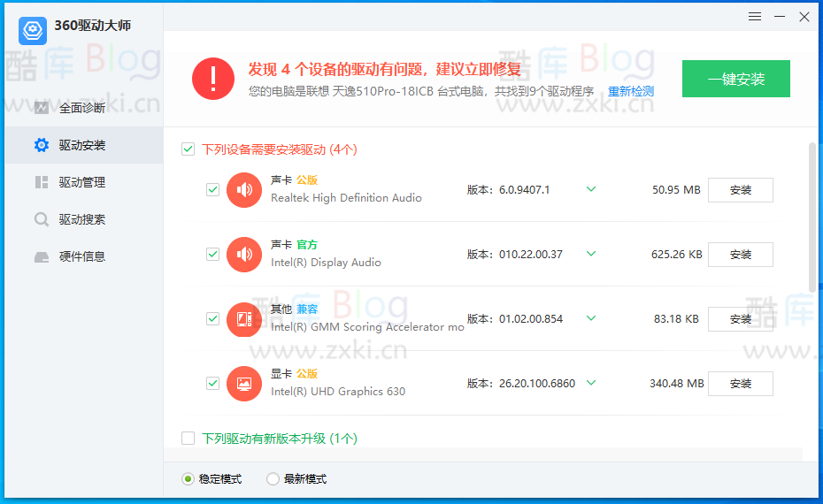Uncheck the Intel UHD Graphics 630 checkbox
The height and width of the screenshot is (504, 823).
click(x=212, y=384)
